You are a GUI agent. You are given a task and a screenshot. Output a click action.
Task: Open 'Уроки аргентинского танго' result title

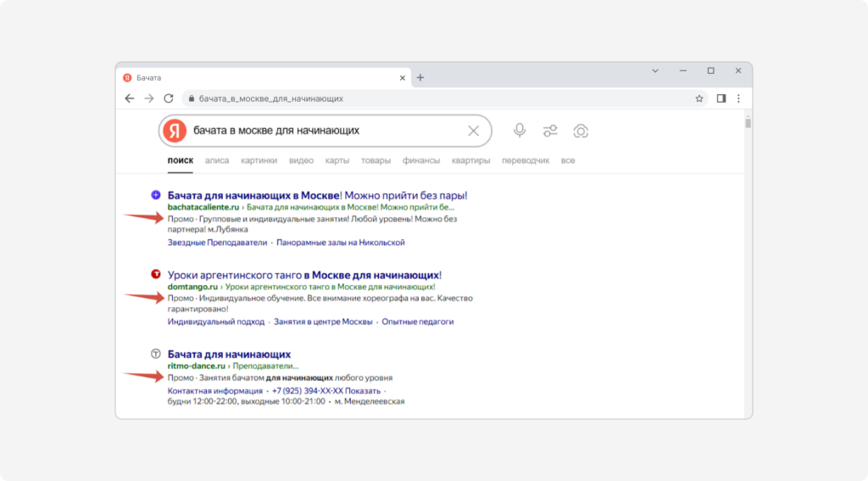point(304,275)
